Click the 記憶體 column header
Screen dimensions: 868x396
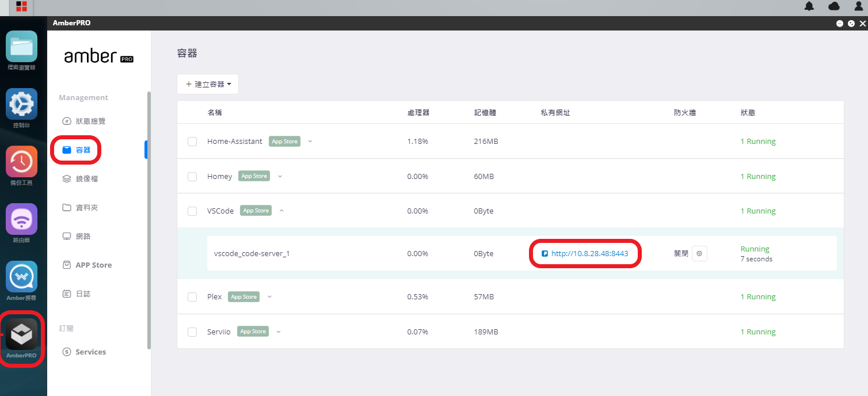(x=485, y=113)
